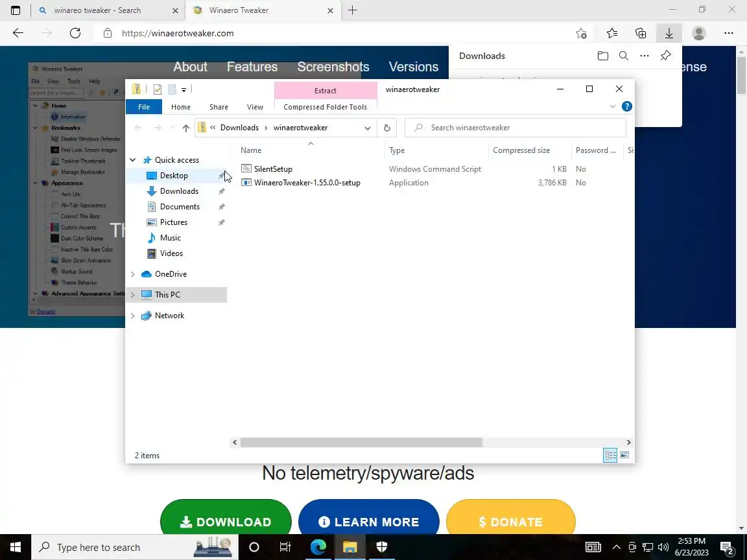747x560 pixels.
Task: Open Edge vertical tabs actions icon
Action: [x=16, y=10]
